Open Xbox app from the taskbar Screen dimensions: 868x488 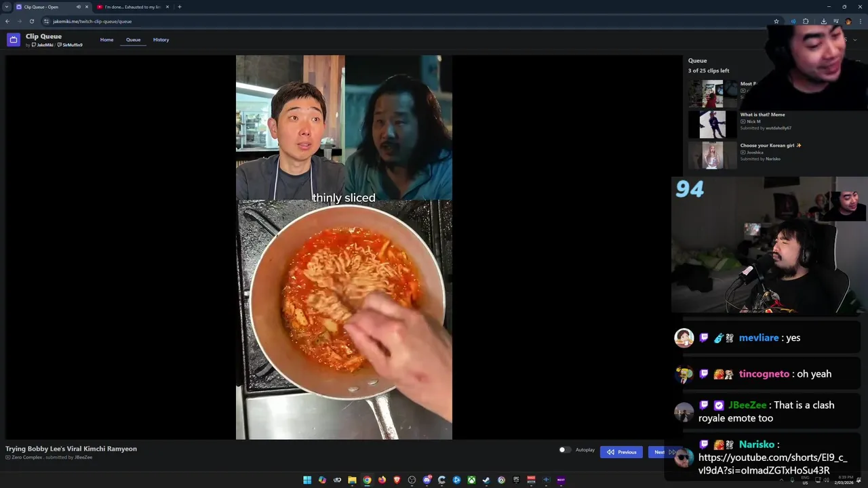pyautogui.click(x=471, y=480)
